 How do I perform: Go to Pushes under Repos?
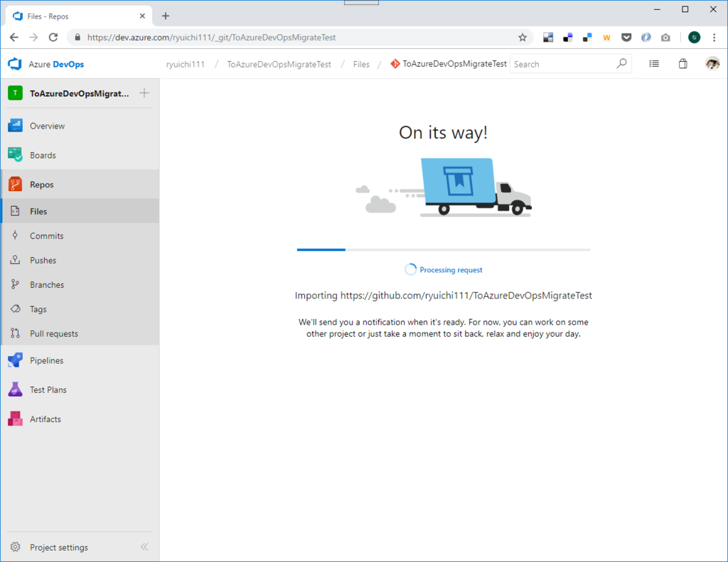pyautogui.click(x=80, y=260)
